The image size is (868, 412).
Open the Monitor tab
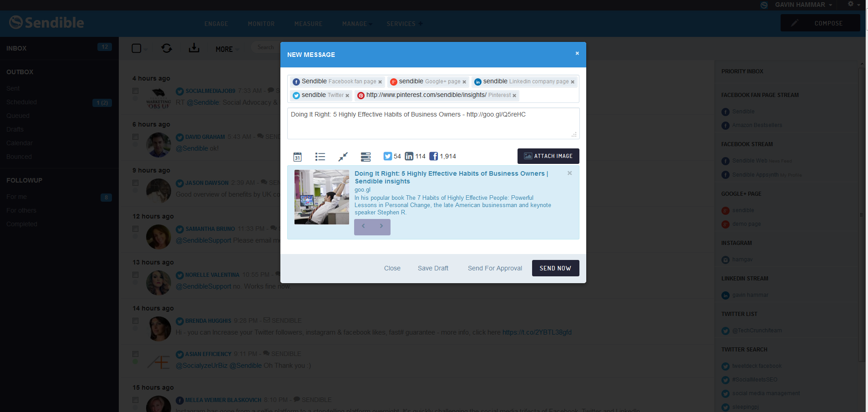click(261, 24)
